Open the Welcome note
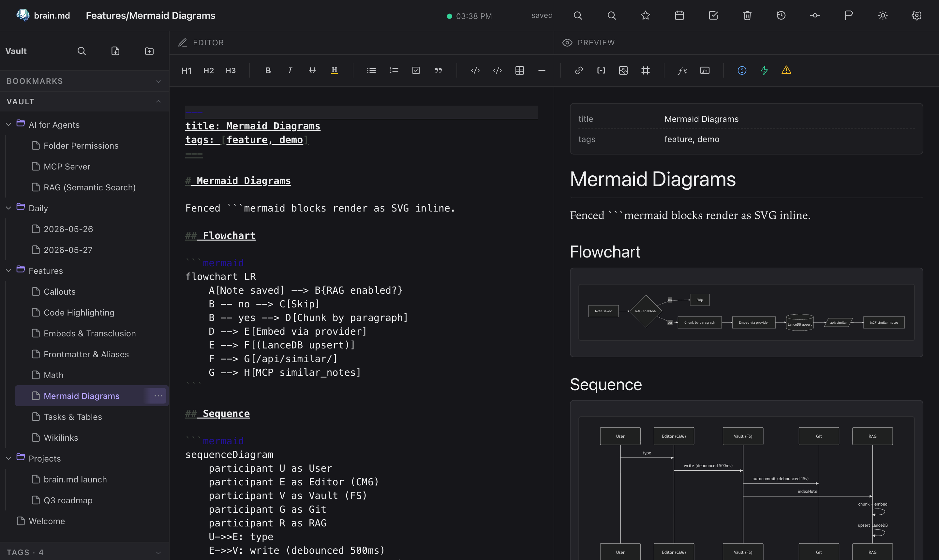Image resolution: width=939 pixels, height=560 pixels. pyautogui.click(x=47, y=521)
